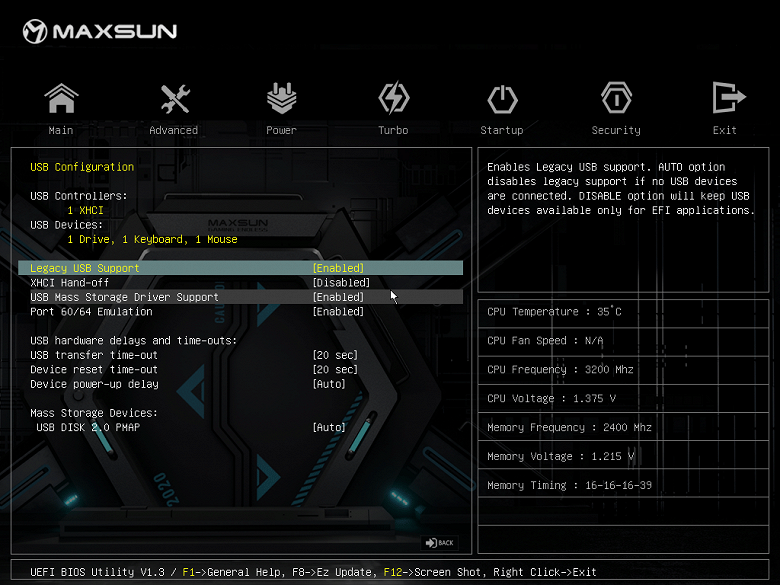Toggle Legacy USB Support Enabled value
Viewport: 780px width, 585px height.
coord(338,268)
